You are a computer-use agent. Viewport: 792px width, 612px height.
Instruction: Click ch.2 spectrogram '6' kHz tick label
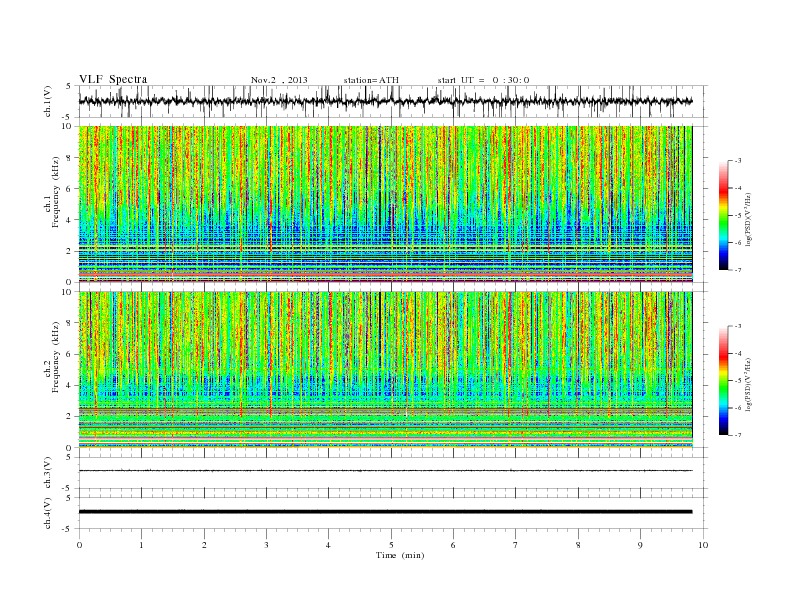(70, 354)
